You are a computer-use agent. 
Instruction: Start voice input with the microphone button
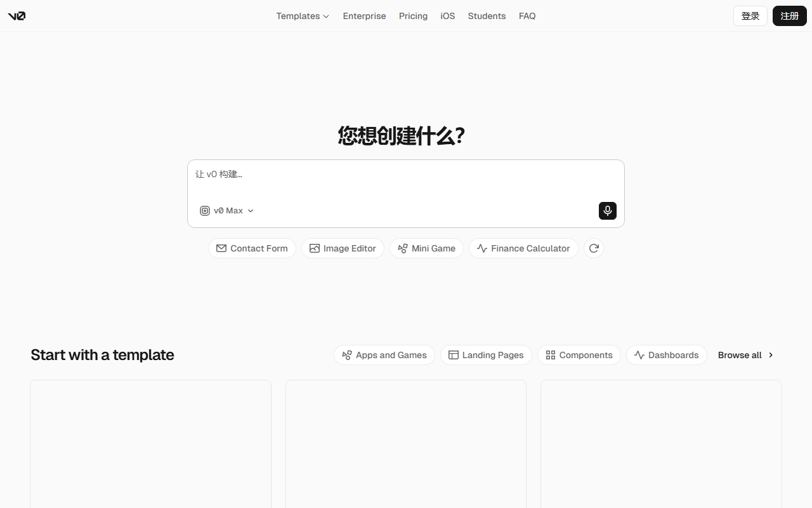pyautogui.click(x=608, y=211)
